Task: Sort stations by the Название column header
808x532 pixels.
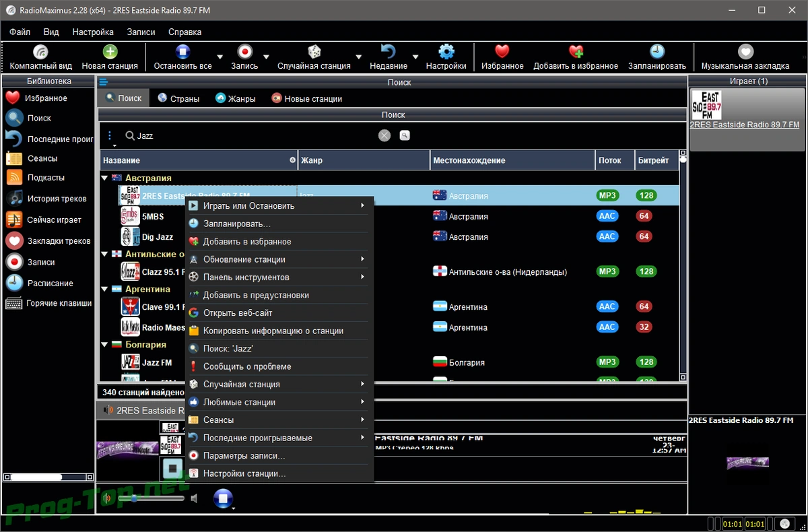Action: coord(198,160)
